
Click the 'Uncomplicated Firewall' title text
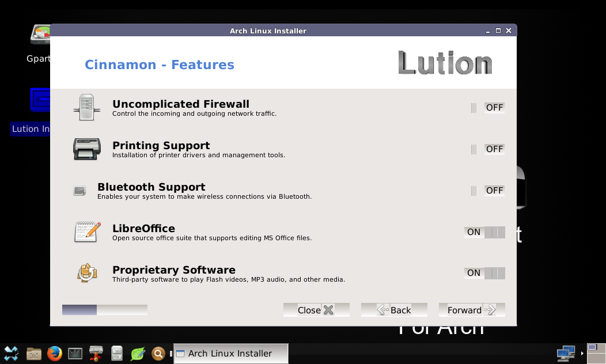(x=180, y=104)
